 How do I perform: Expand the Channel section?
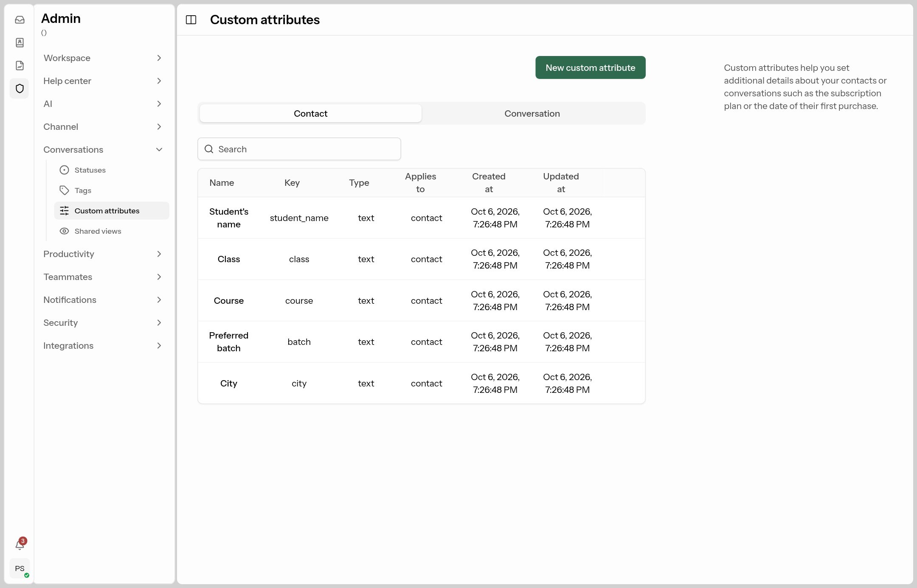(103, 127)
